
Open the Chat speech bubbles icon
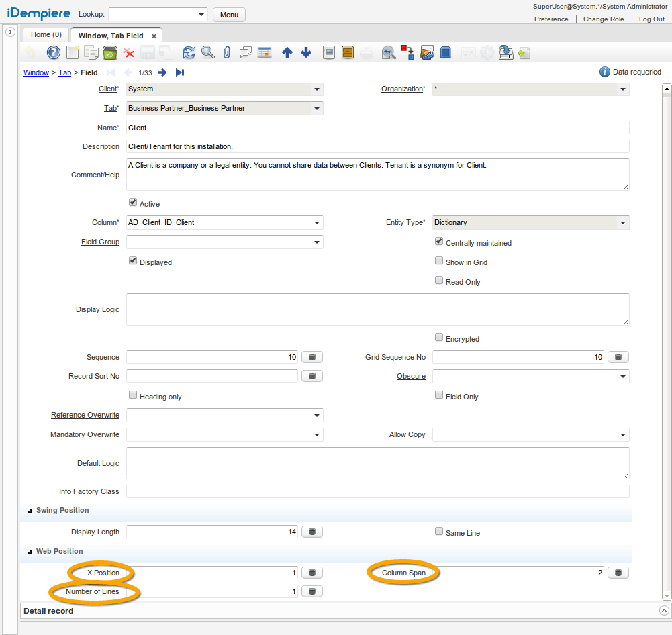246,52
